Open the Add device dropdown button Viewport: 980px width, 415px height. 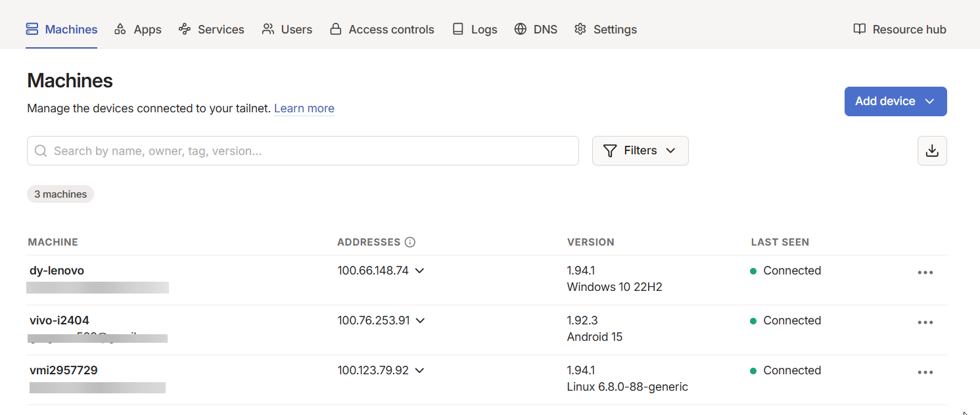tap(895, 101)
